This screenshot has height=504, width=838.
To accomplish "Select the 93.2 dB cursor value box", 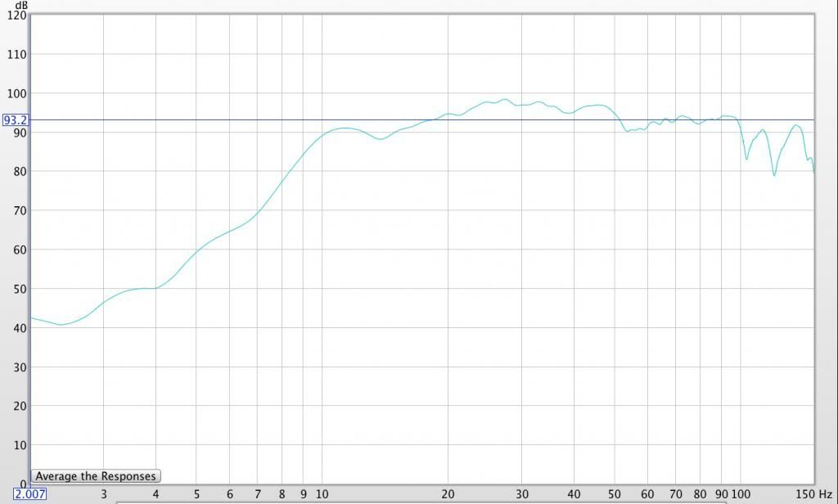I will (15, 120).
